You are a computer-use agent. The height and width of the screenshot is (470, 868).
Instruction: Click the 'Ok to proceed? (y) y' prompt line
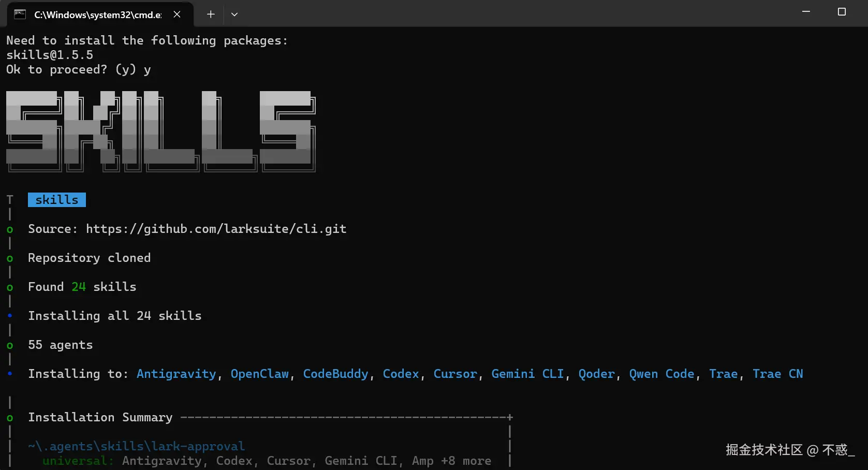(79, 69)
